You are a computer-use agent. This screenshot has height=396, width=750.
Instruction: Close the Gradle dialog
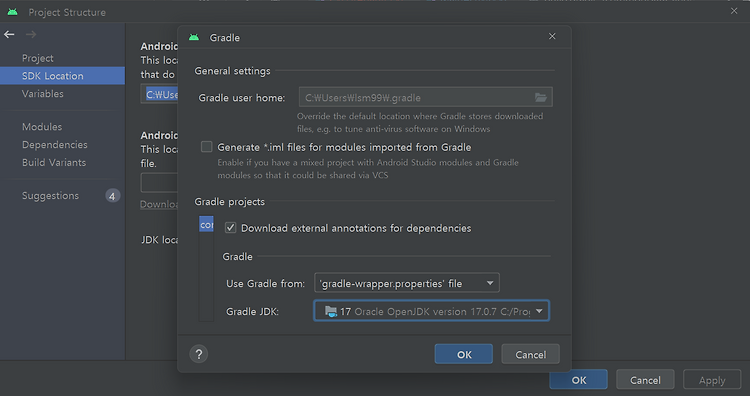[x=552, y=36]
